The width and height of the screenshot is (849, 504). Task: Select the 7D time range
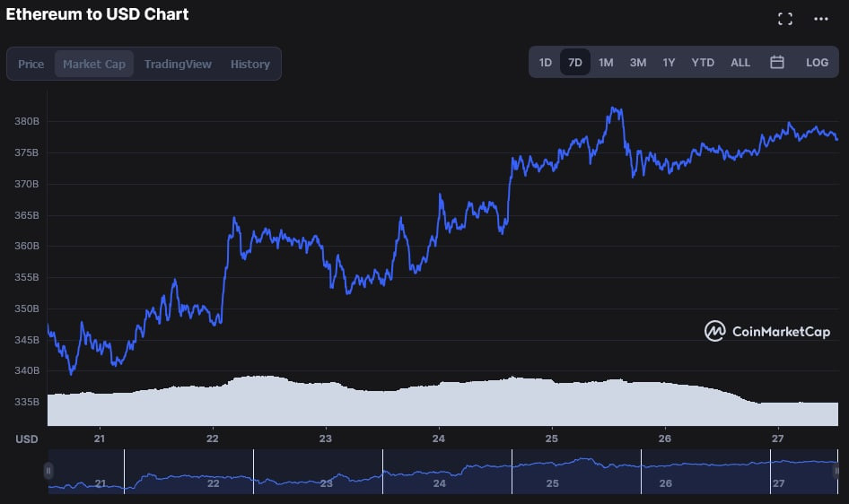pos(575,63)
